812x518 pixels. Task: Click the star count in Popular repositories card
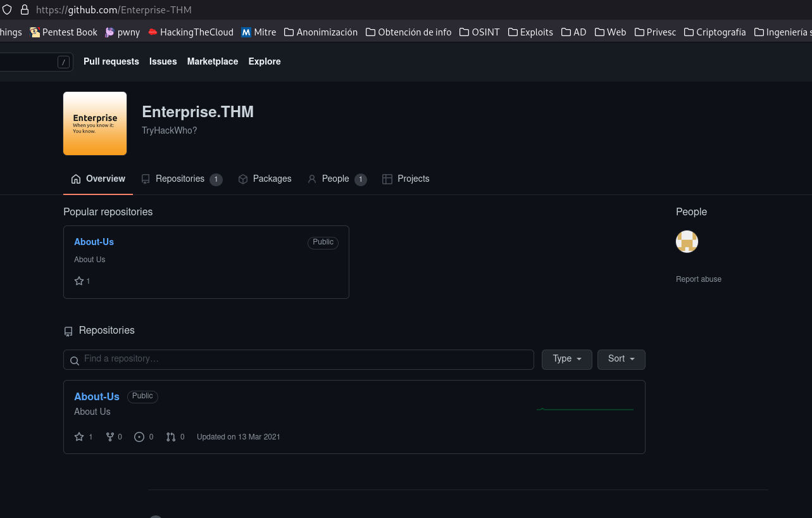click(82, 281)
